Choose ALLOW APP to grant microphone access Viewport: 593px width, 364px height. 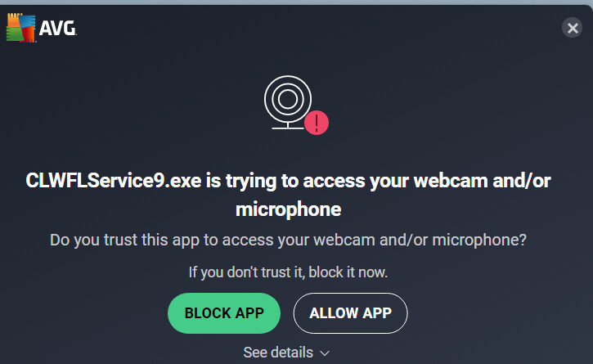[x=351, y=313]
